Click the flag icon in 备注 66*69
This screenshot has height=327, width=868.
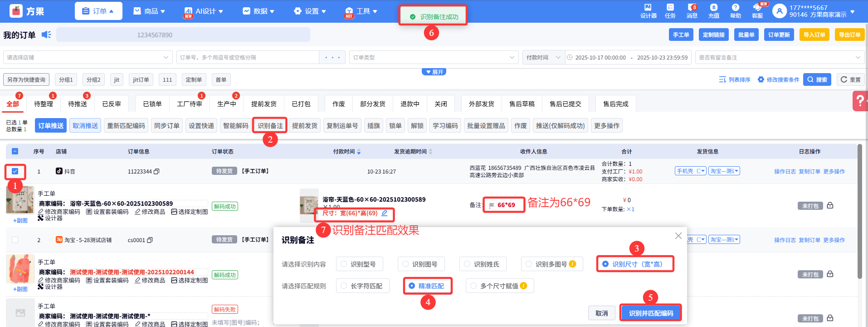pos(491,205)
